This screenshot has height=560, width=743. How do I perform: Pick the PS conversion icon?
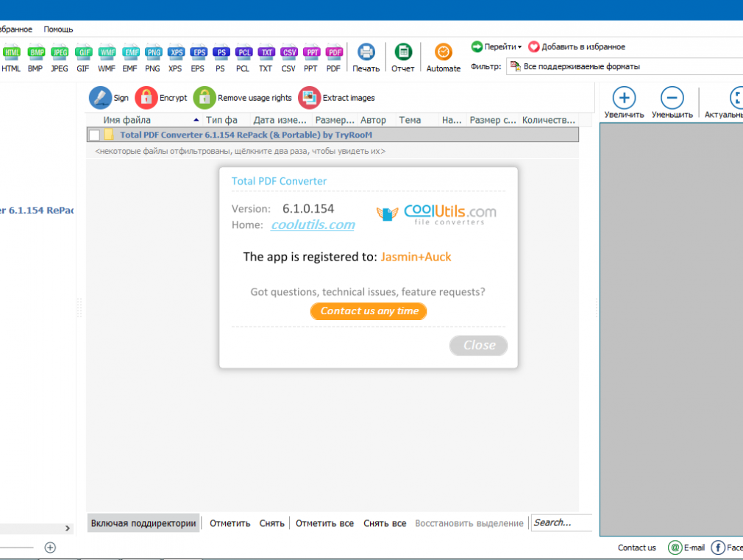(x=221, y=58)
